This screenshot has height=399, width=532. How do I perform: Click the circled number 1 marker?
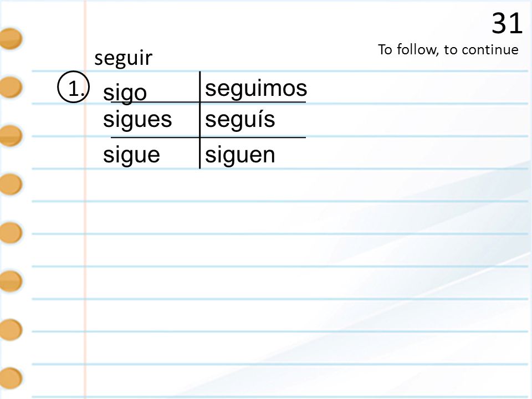(x=74, y=87)
